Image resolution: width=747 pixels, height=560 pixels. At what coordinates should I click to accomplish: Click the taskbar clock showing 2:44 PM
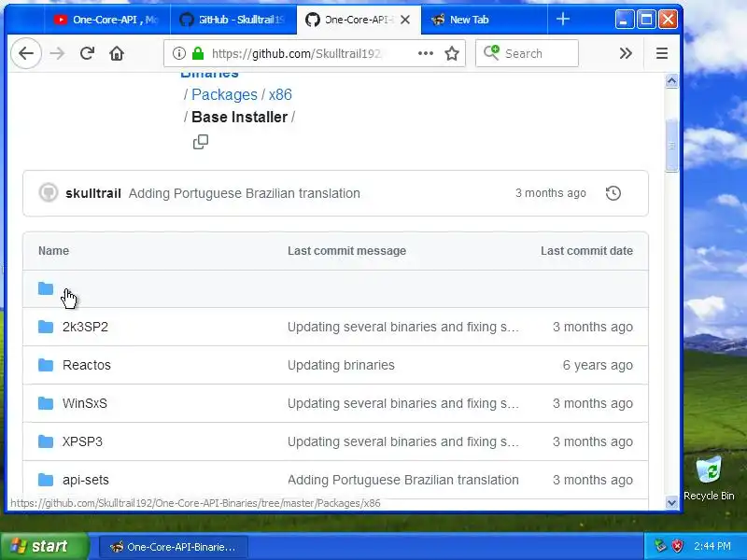pos(712,546)
